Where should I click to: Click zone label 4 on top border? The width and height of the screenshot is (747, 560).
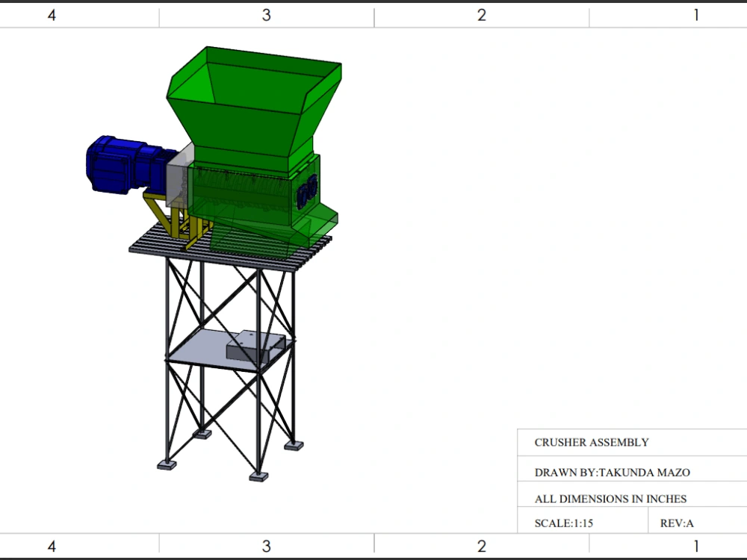click(x=52, y=13)
